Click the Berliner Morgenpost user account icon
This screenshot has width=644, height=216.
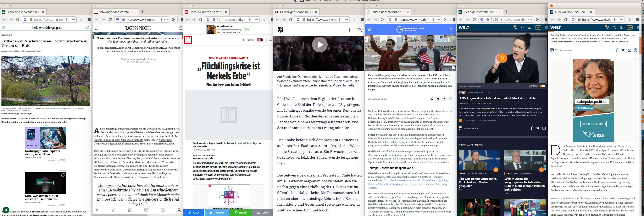click(88, 28)
